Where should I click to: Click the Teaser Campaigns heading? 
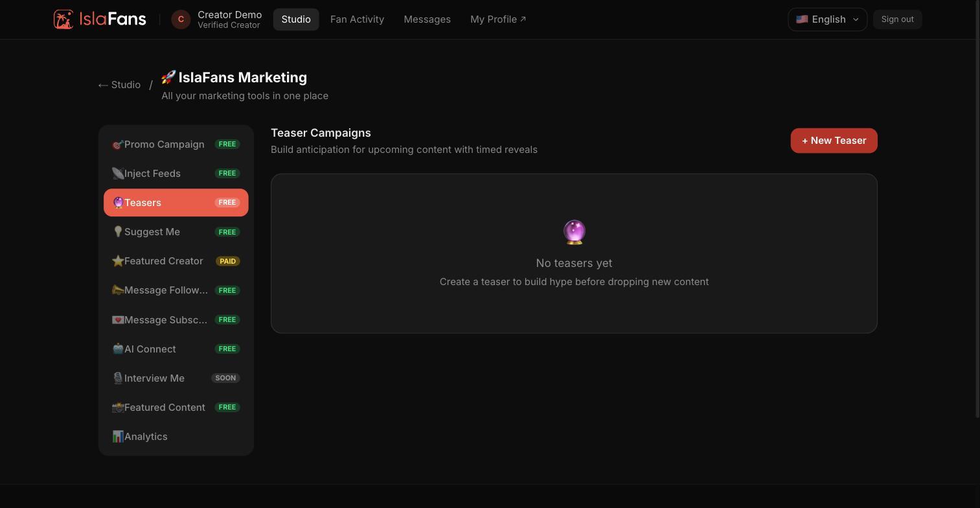[x=321, y=133]
